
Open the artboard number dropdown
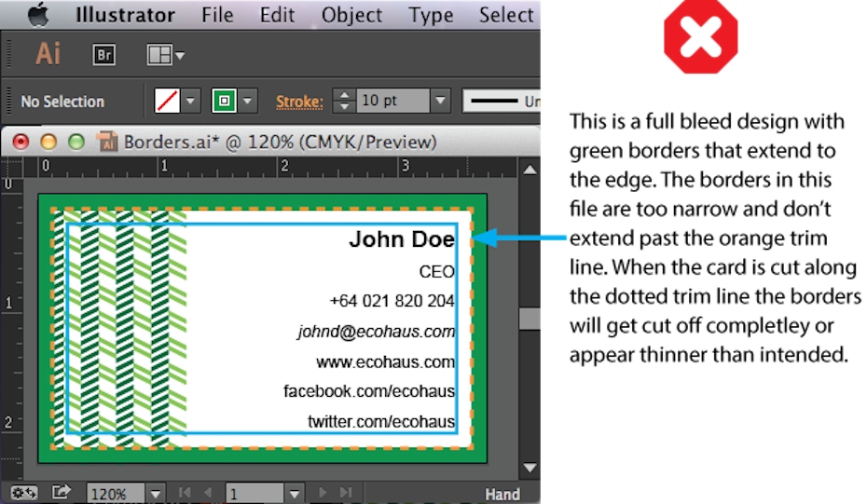(295, 493)
